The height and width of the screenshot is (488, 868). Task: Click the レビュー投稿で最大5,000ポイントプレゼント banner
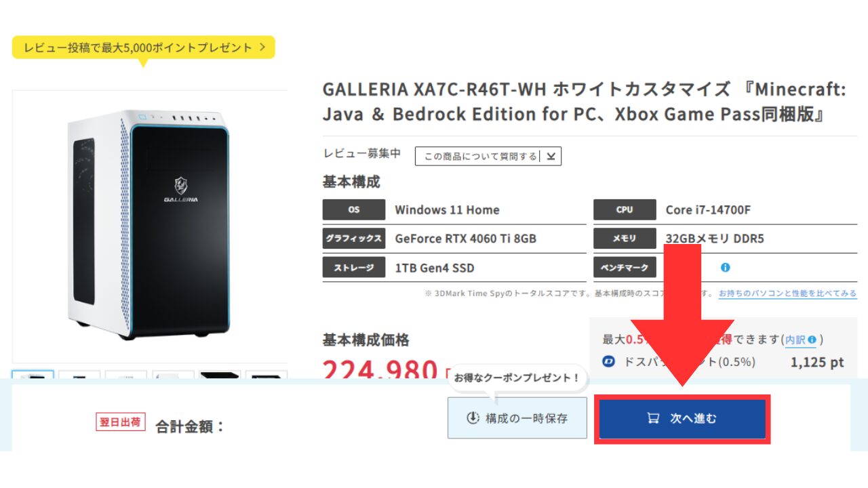[143, 47]
